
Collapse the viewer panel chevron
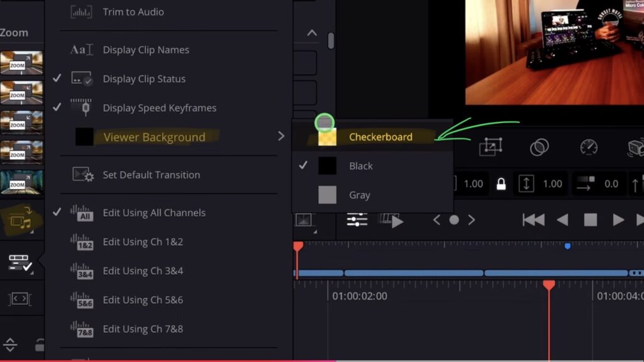coord(312,32)
